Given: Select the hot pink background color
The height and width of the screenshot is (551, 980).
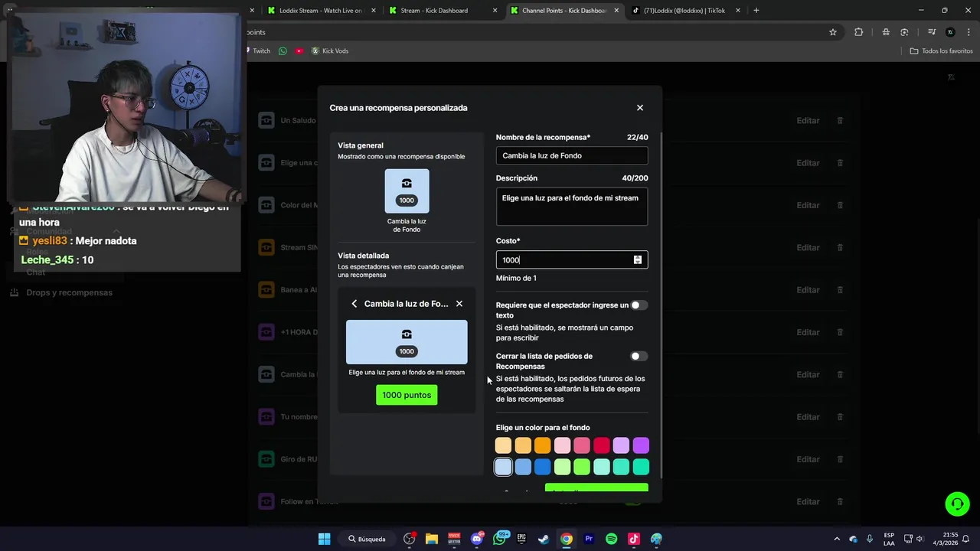Looking at the screenshot, I should [582, 445].
